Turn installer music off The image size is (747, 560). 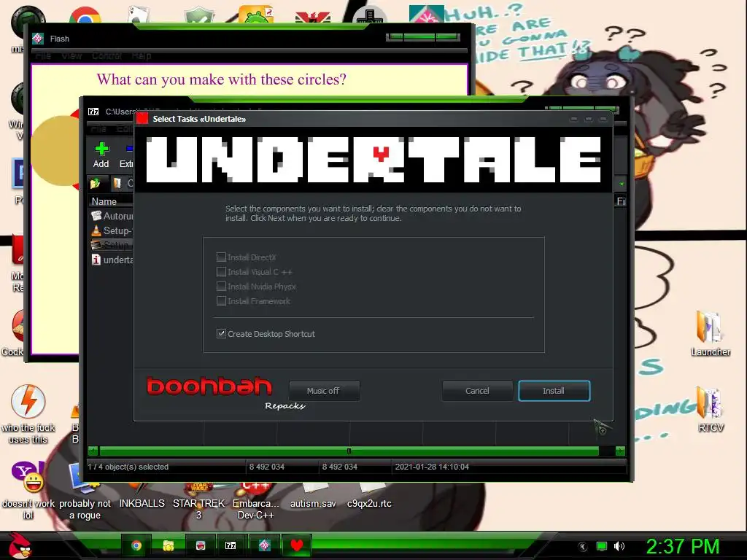click(324, 391)
